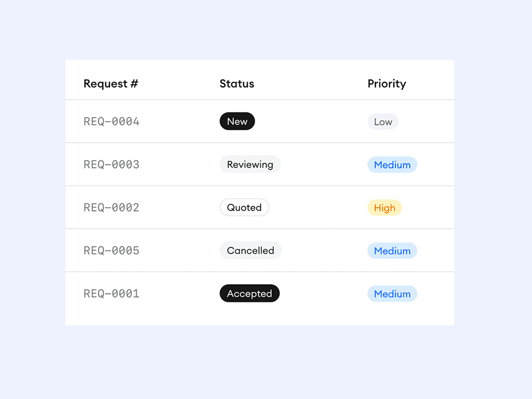
Task: Select the High priority badge
Action: click(385, 208)
